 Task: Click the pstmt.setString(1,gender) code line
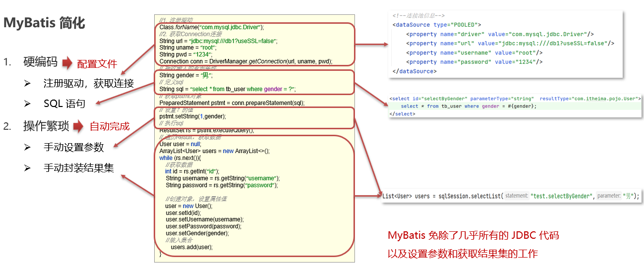(x=192, y=116)
